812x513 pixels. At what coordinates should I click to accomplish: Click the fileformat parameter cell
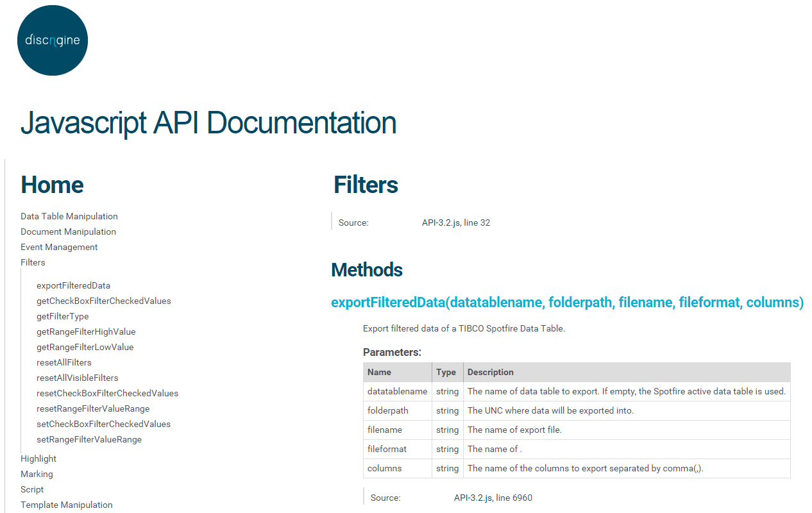(398, 449)
